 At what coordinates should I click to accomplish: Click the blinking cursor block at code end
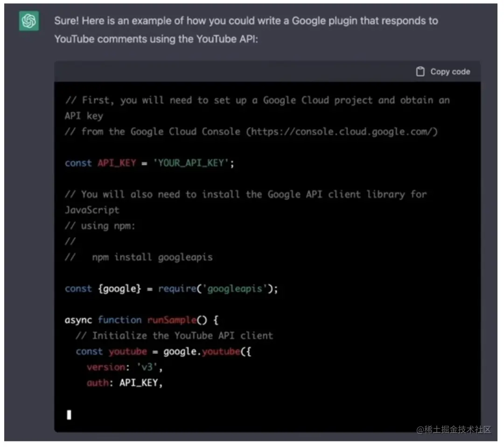(x=69, y=415)
